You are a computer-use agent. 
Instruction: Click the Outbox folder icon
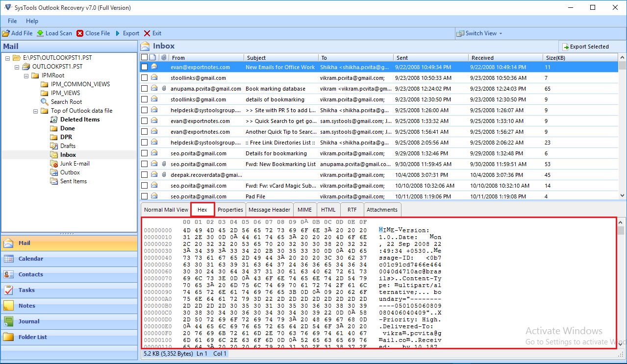[x=54, y=172]
